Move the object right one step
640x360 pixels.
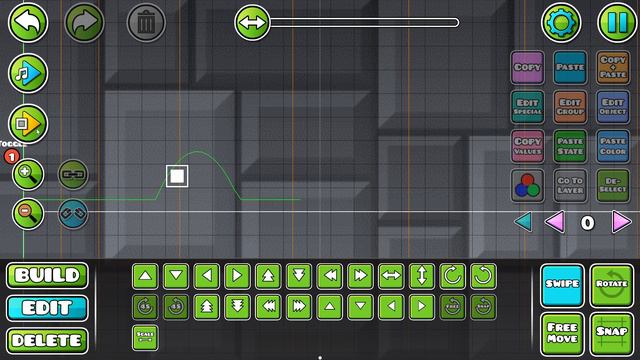coord(237,276)
